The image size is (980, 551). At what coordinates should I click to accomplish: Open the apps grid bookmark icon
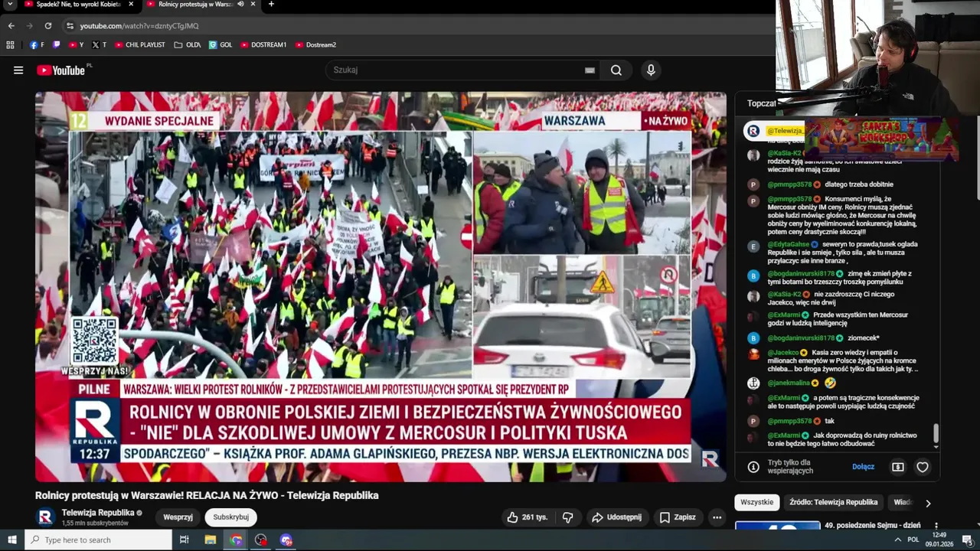(x=10, y=45)
